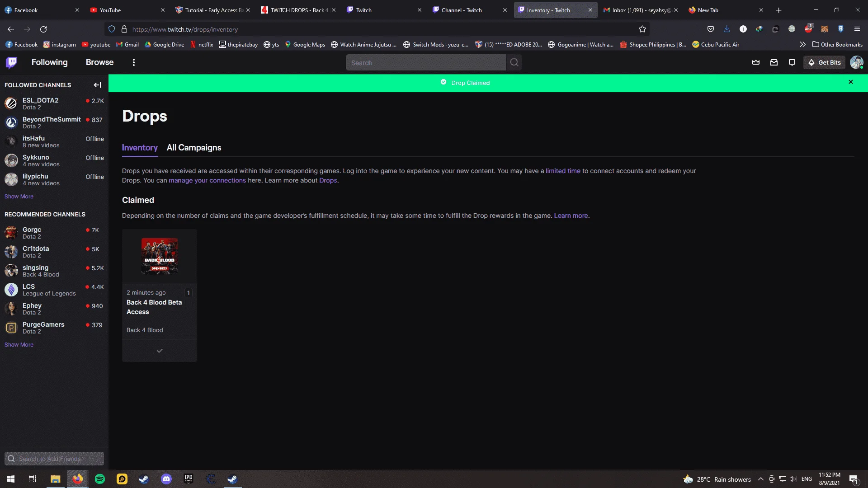868x488 pixels.
Task: Bookmark this page with star icon
Action: [x=642, y=29]
